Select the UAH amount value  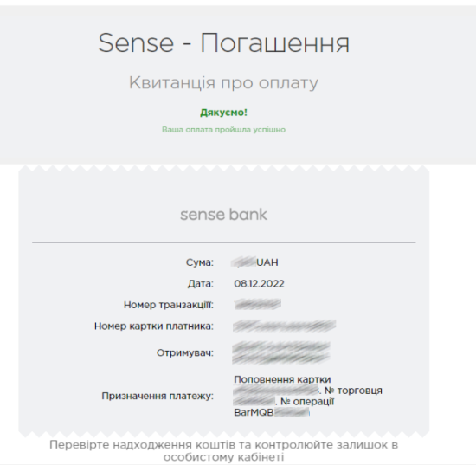254,262
